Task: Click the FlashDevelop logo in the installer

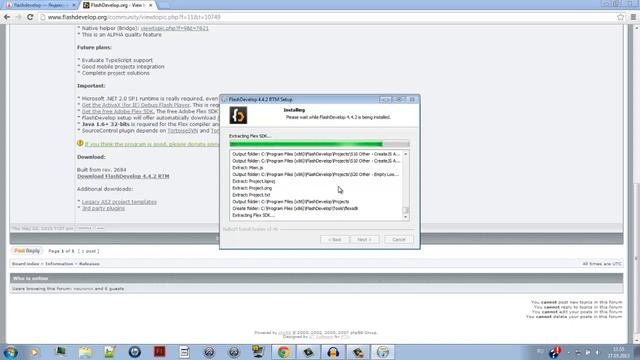Action: tap(238, 115)
